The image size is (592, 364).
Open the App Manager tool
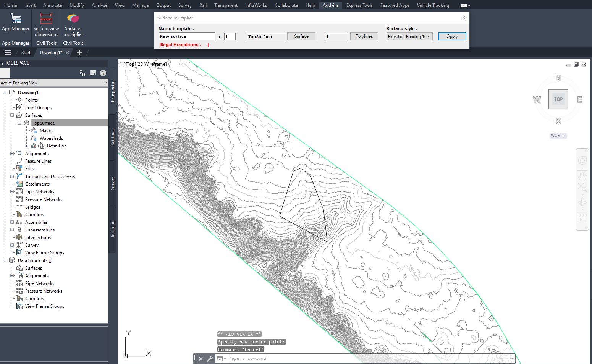tap(16, 22)
